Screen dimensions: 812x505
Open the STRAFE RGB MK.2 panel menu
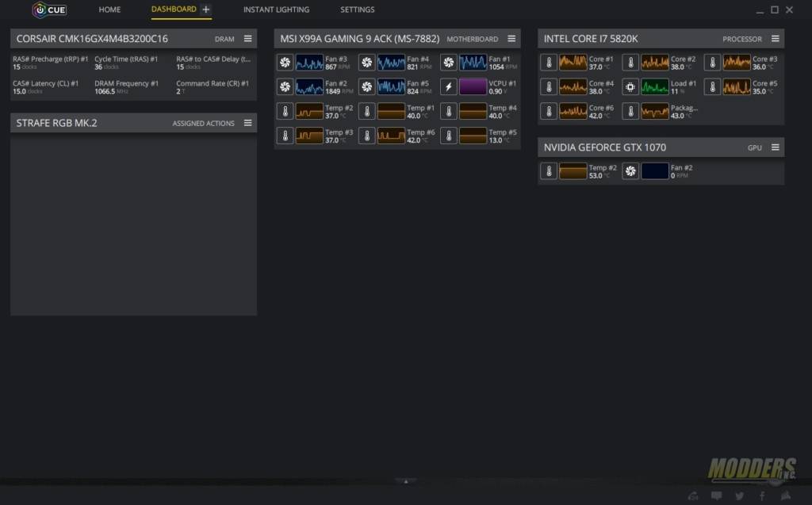(x=248, y=123)
